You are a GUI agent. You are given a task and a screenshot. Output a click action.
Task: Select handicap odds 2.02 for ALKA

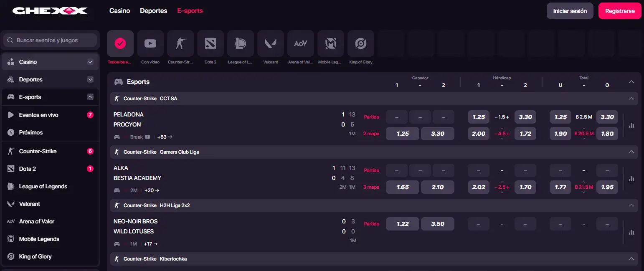coord(479,187)
